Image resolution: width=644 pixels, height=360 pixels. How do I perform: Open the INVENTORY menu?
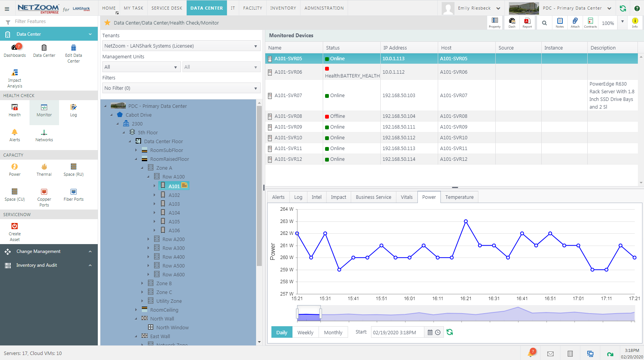[283, 8]
